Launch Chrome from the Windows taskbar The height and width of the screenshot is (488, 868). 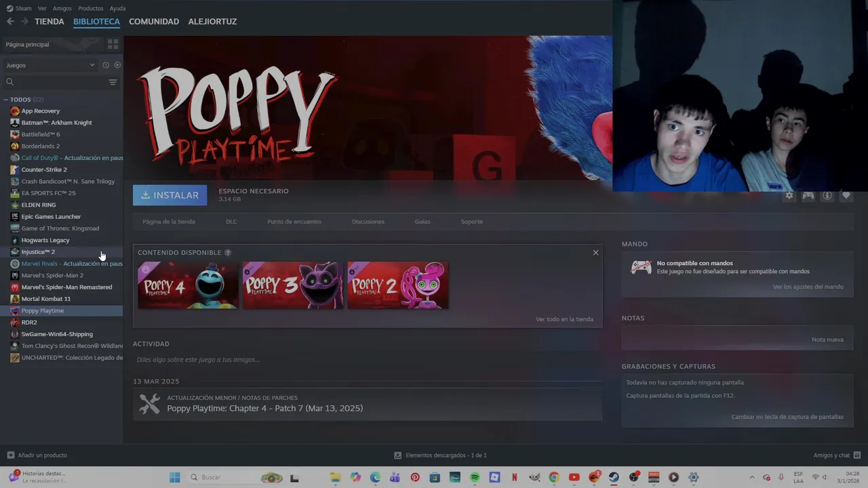pos(554,477)
